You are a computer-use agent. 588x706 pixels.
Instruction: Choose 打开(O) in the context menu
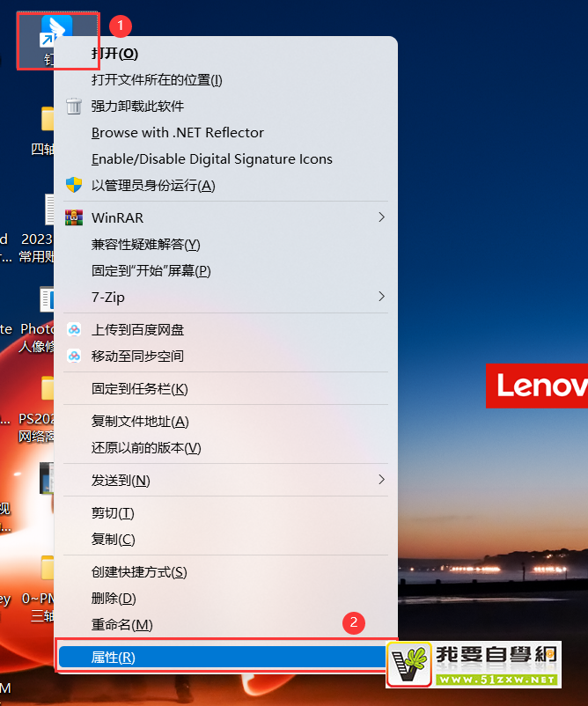114,54
